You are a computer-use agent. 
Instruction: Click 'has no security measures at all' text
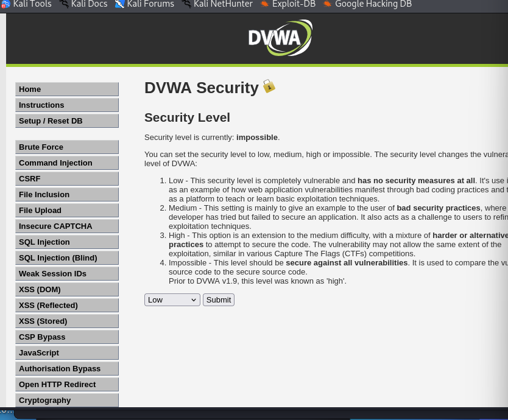[416, 181]
